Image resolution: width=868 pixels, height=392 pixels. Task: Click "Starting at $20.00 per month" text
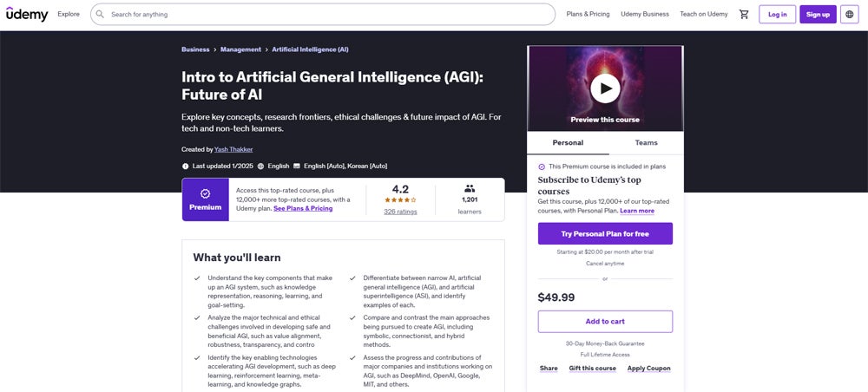(605, 252)
